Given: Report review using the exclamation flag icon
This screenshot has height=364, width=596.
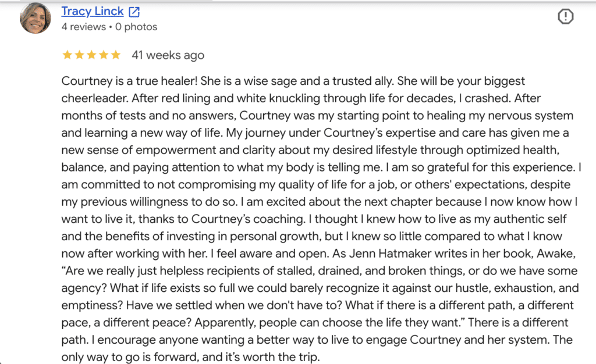Looking at the screenshot, I should pyautogui.click(x=566, y=16).
